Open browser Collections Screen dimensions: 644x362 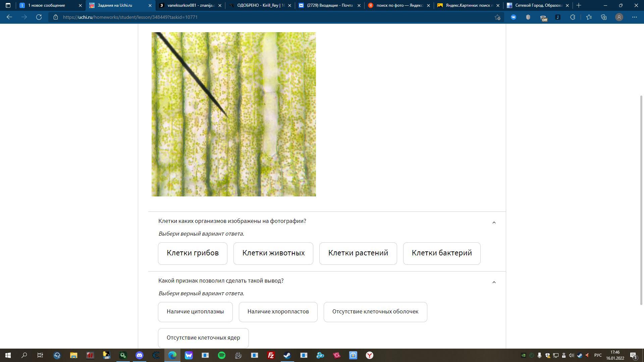click(x=604, y=17)
